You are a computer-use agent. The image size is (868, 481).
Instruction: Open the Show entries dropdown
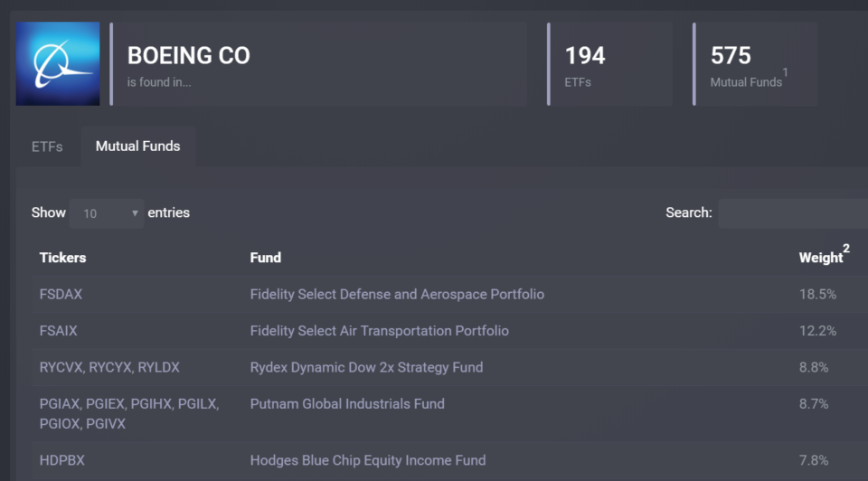coord(107,213)
